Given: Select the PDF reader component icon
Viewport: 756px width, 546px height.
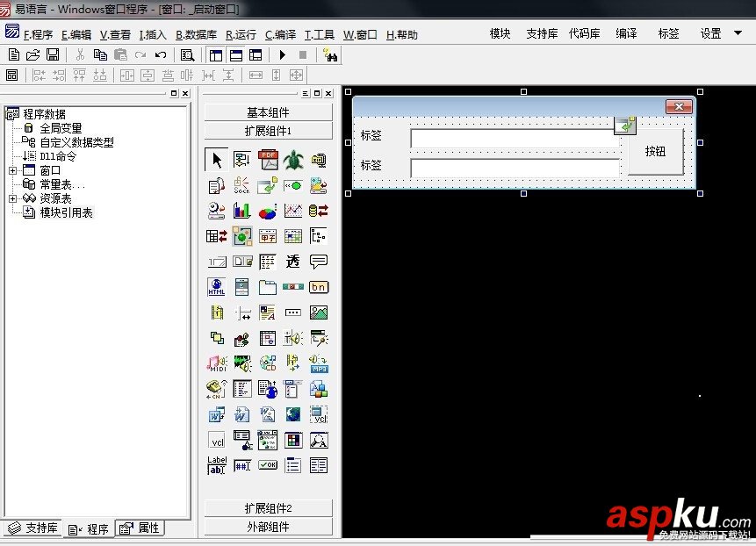Looking at the screenshot, I should [268, 160].
